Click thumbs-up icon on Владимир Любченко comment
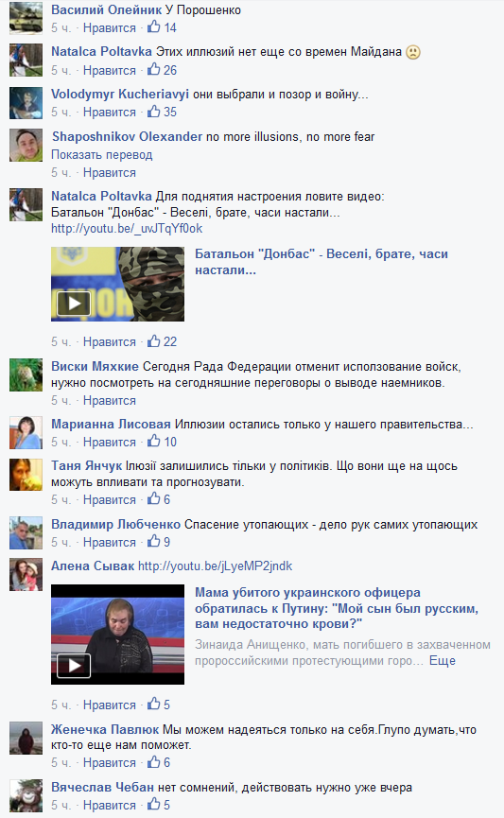This screenshot has height=818, width=504. coord(154,542)
